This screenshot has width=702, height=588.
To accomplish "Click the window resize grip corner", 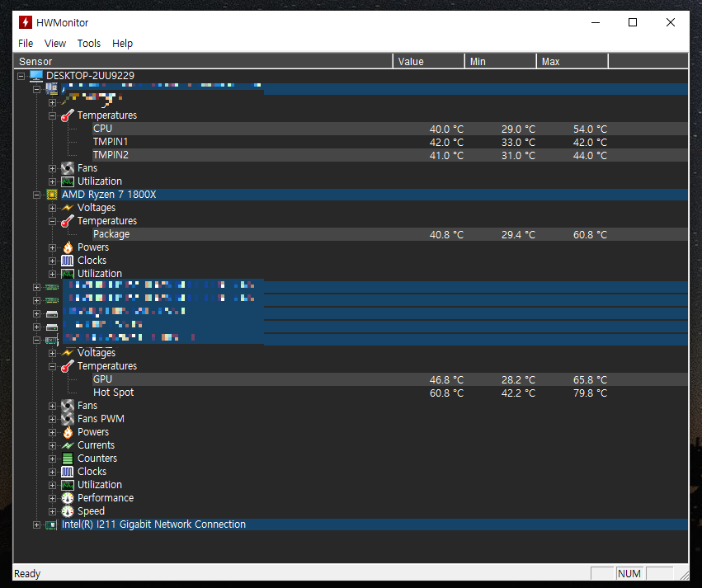I will [684, 575].
